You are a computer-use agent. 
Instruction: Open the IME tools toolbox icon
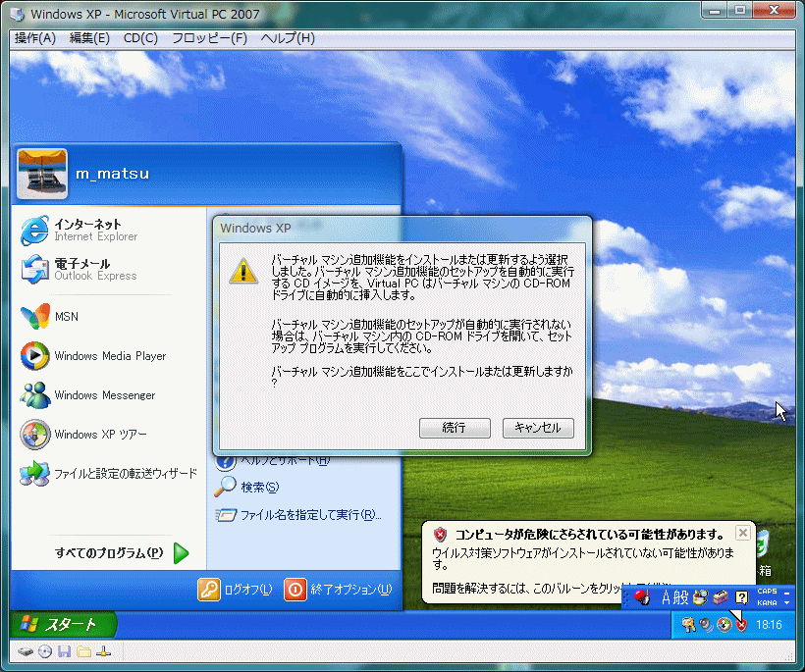[x=721, y=597]
